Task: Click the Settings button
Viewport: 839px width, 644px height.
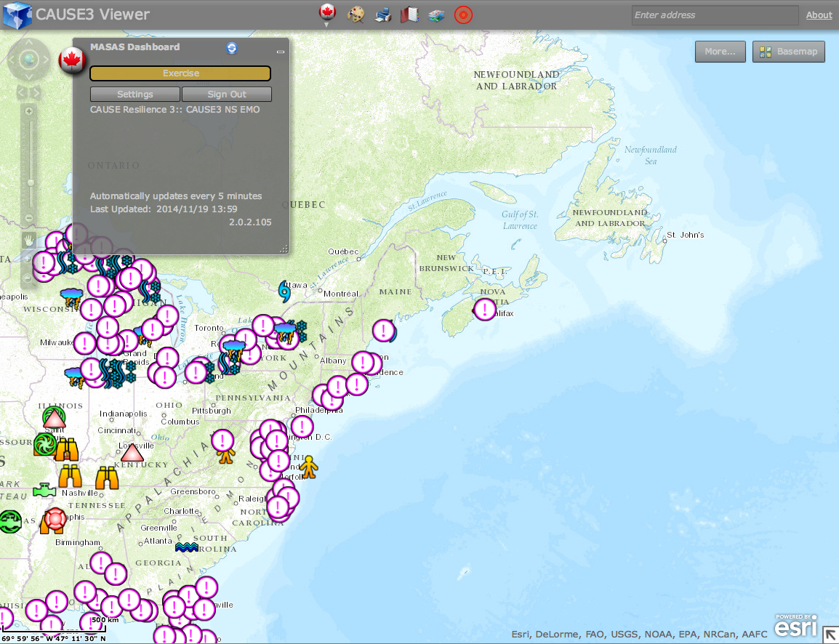Action: (135, 94)
